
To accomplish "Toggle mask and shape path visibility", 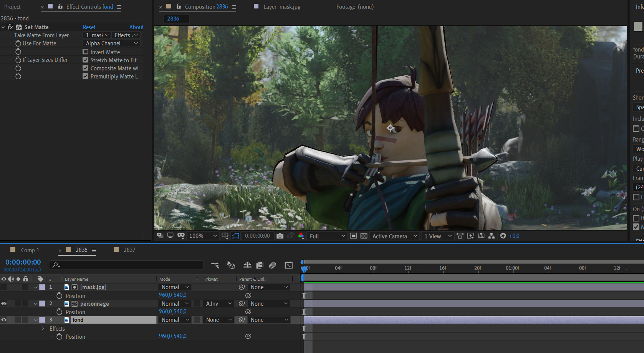I will pyautogui.click(x=236, y=236).
